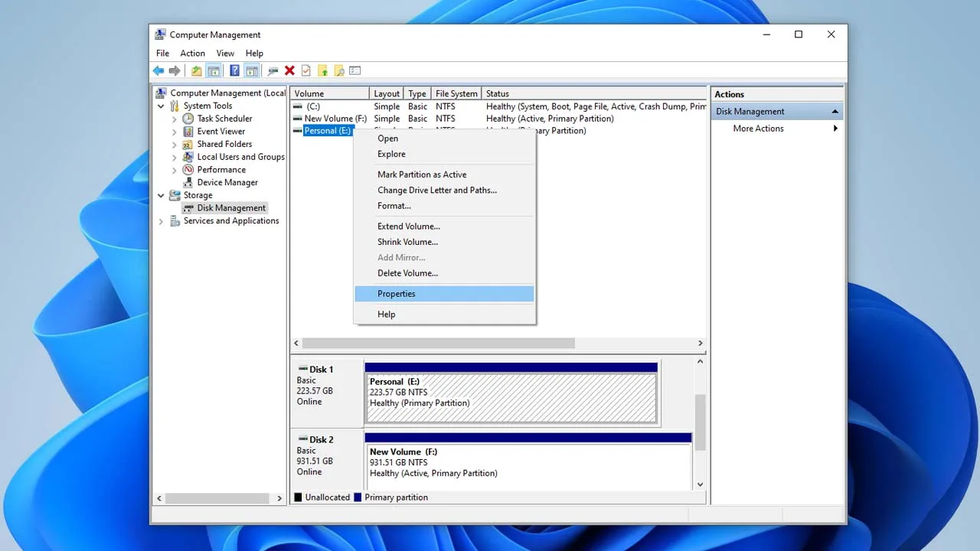The height and width of the screenshot is (551, 980).
Task: Select the New Volume (F:) partition block
Action: click(x=528, y=466)
